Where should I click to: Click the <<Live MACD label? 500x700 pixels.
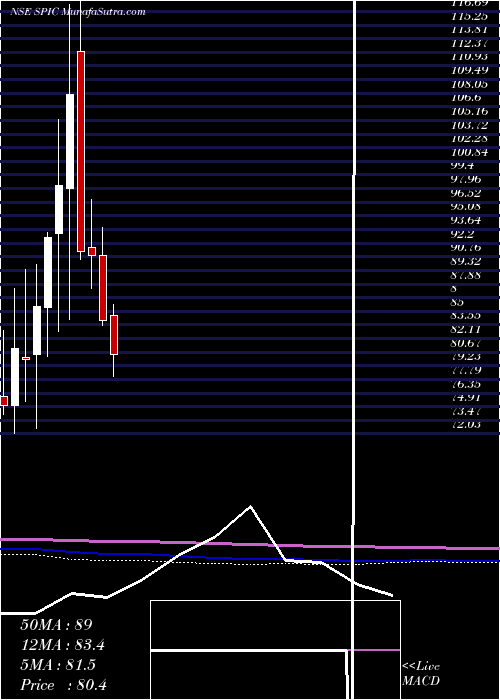pos(421,674)
